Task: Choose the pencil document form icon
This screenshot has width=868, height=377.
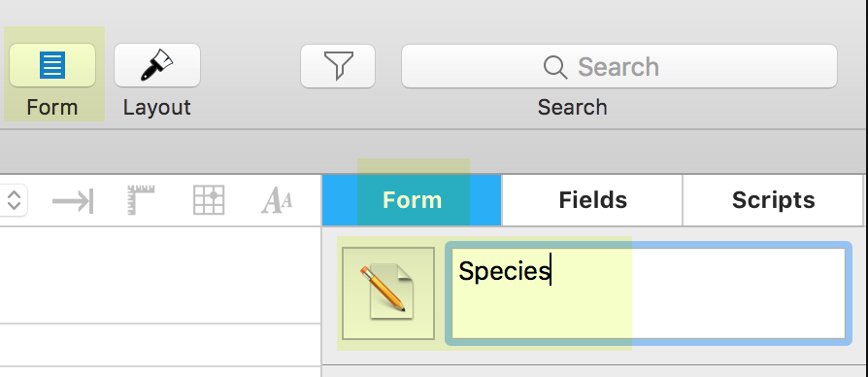Action: pyautogui.click(x=388, y=292)
